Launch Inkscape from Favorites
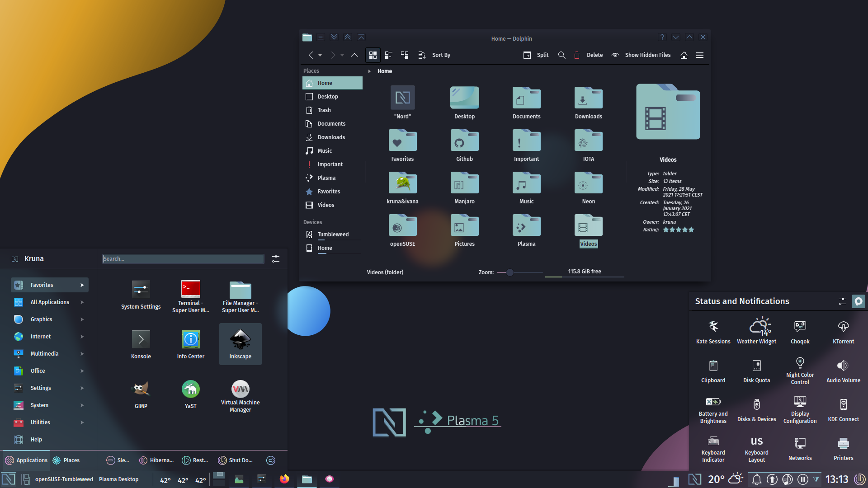Screen dimensions: 868x488 [x=240, y=344]
